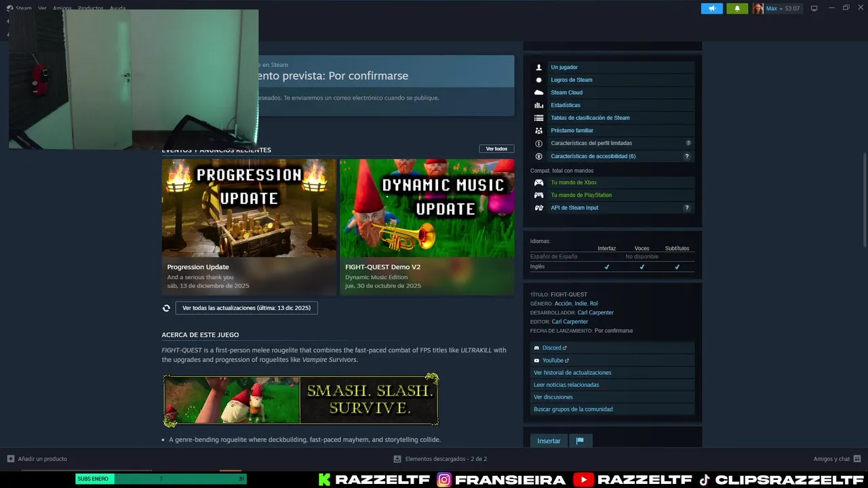Open help for Características del perfil limitadas

688,143
